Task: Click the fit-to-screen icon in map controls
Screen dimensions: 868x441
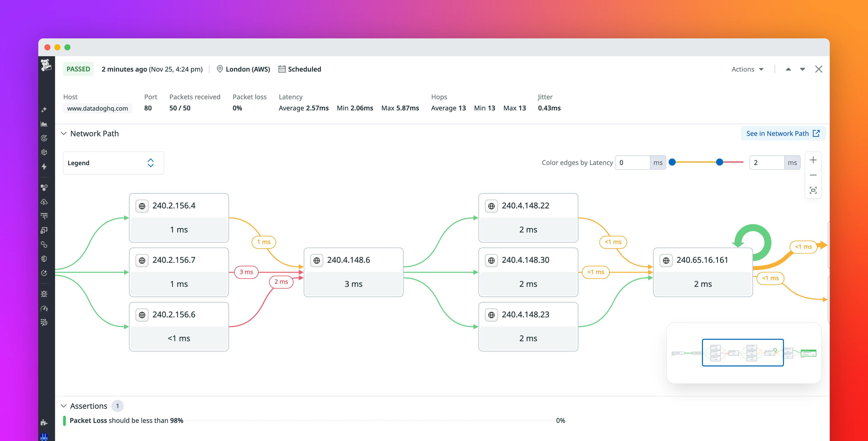Action: pyautogui.click(x=813, y=190)
